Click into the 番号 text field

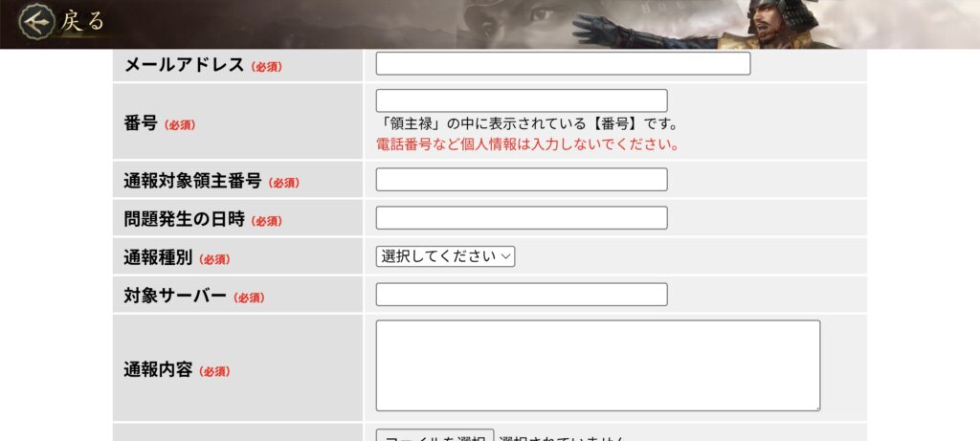[522, 100]
